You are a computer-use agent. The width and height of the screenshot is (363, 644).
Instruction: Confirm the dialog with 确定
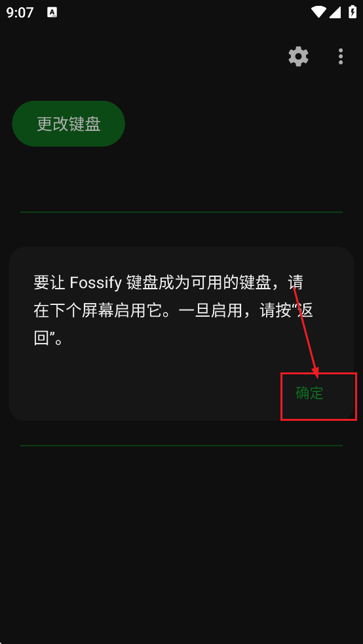[309, 393]
